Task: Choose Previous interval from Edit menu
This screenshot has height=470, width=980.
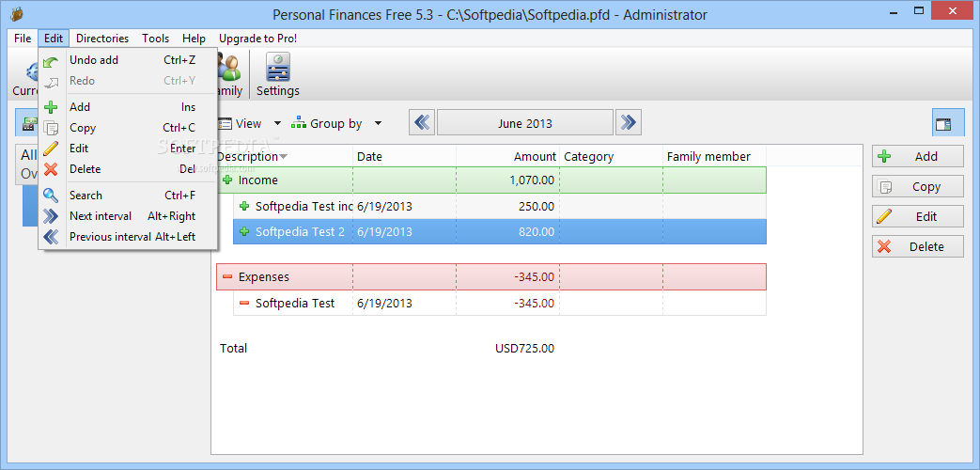Action: click(x=128, y=237)
